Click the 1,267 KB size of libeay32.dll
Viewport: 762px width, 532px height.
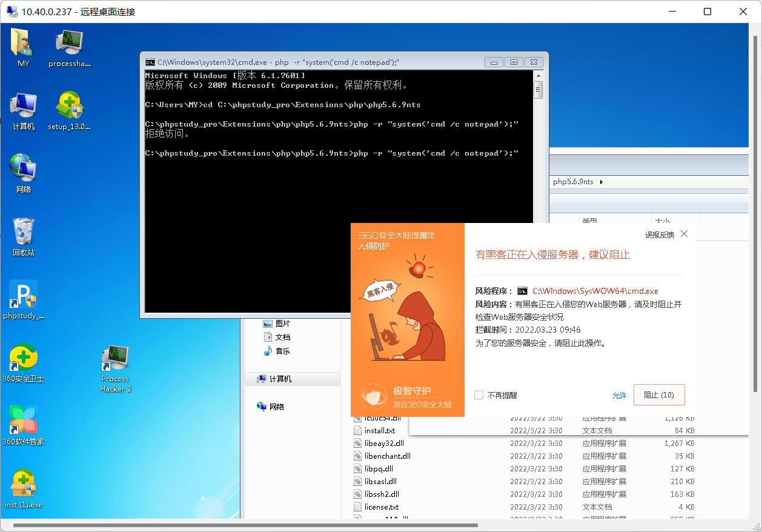pos(679,443)
